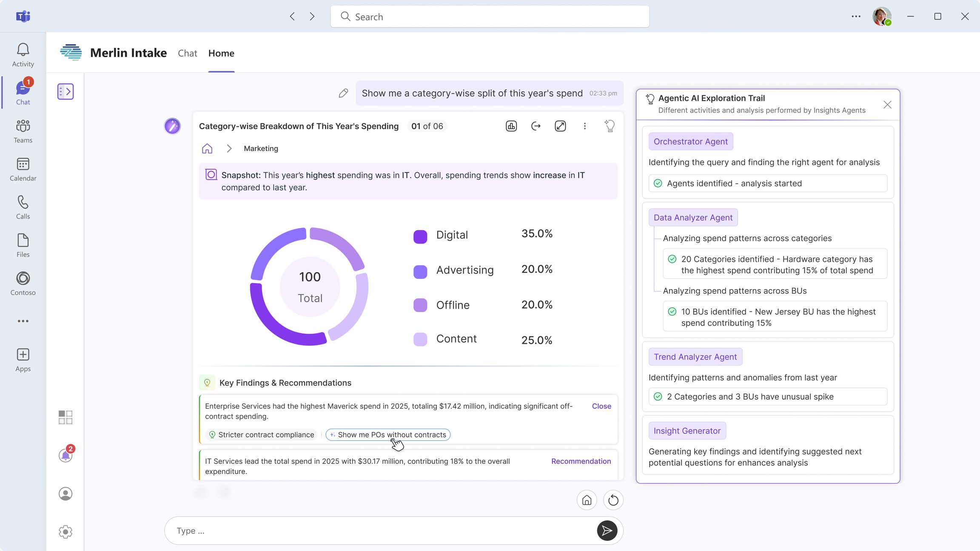Navigate back with the left arrow
The image size is (980, 551).
coord(292,17)
